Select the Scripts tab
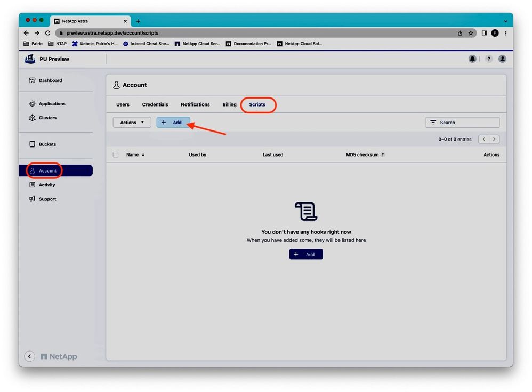This screenshot has width=532, height=392. coord(257,104)
